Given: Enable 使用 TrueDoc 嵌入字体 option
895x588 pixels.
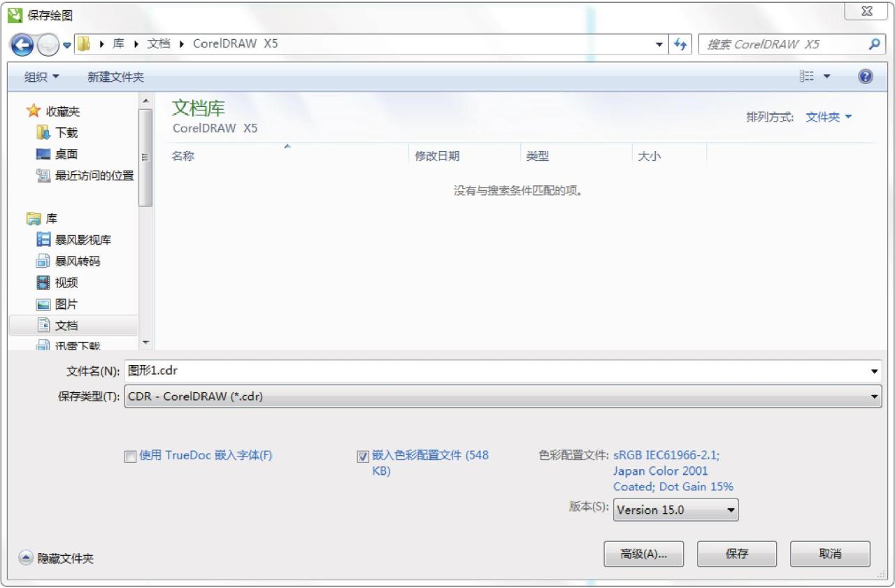Looking at the screenshot, I should point(129,456).
